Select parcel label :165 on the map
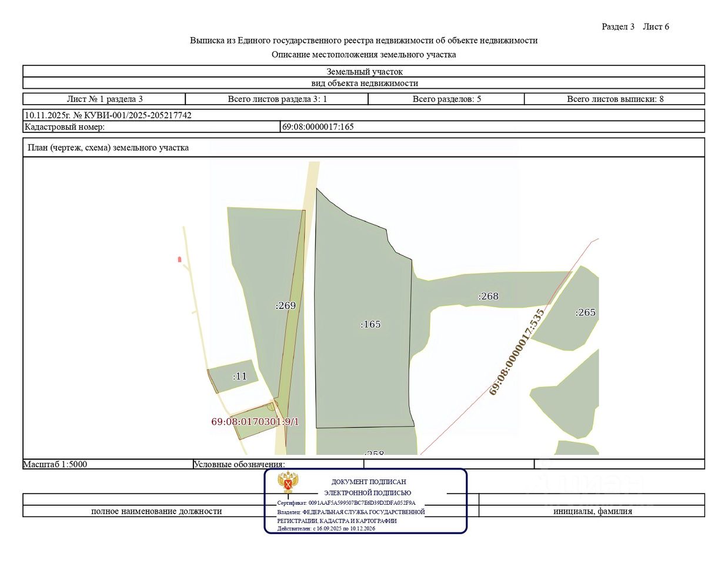Viewport: 728px width, 563px height. 370,324
